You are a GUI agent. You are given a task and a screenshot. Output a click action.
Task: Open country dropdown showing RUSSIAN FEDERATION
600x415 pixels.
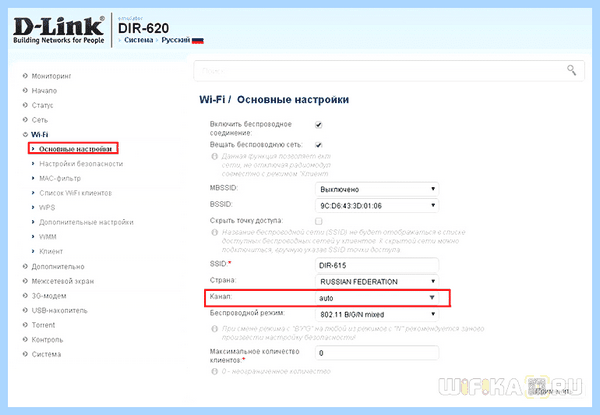pos(377,282)
